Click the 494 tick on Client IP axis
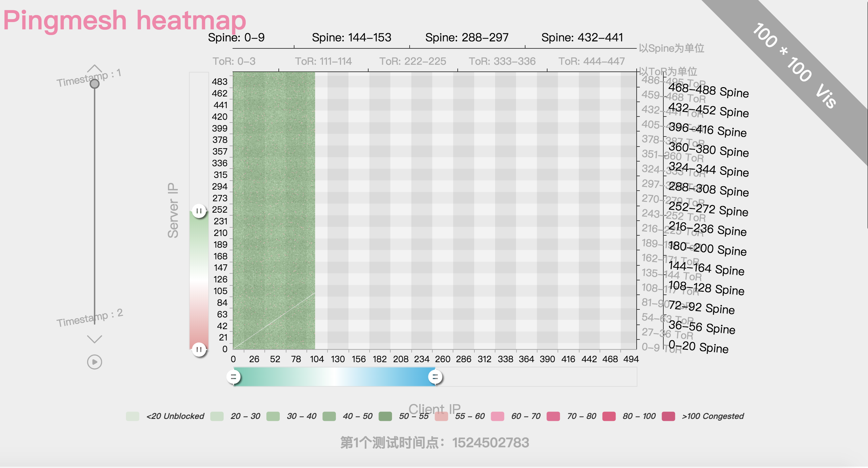 pos(631,359)
